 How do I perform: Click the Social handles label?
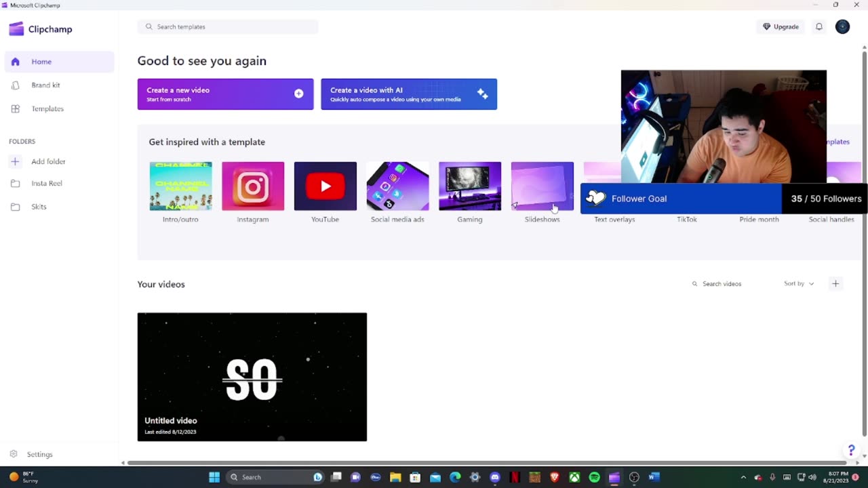(831, 220)
